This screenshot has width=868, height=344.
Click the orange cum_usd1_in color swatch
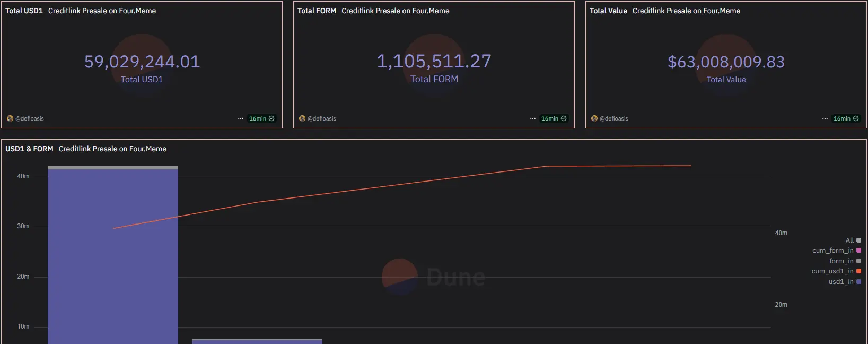(x=858, y=271)
